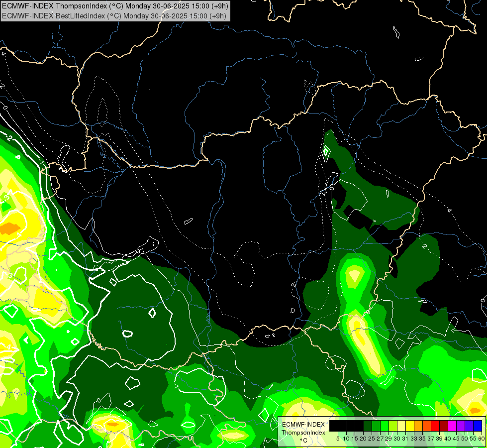Screen dimensions: 487x448
Task: Click the legend tick label 50
Action: [465, 439]
